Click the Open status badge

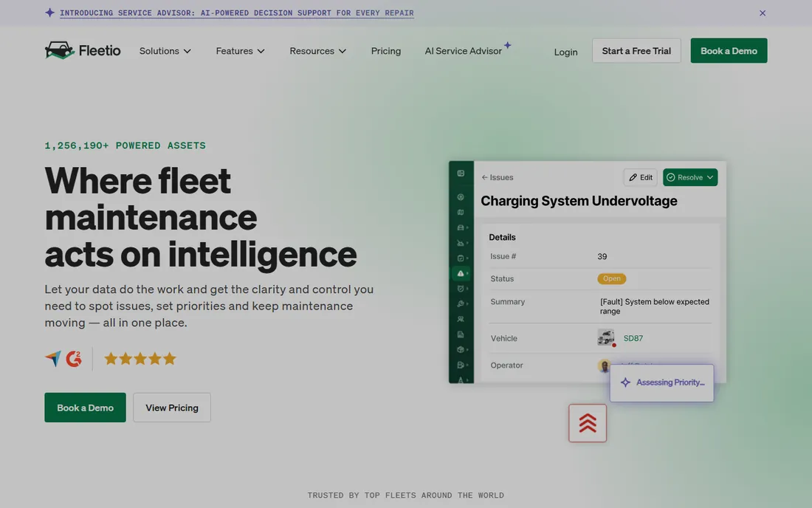coord(612,278)
